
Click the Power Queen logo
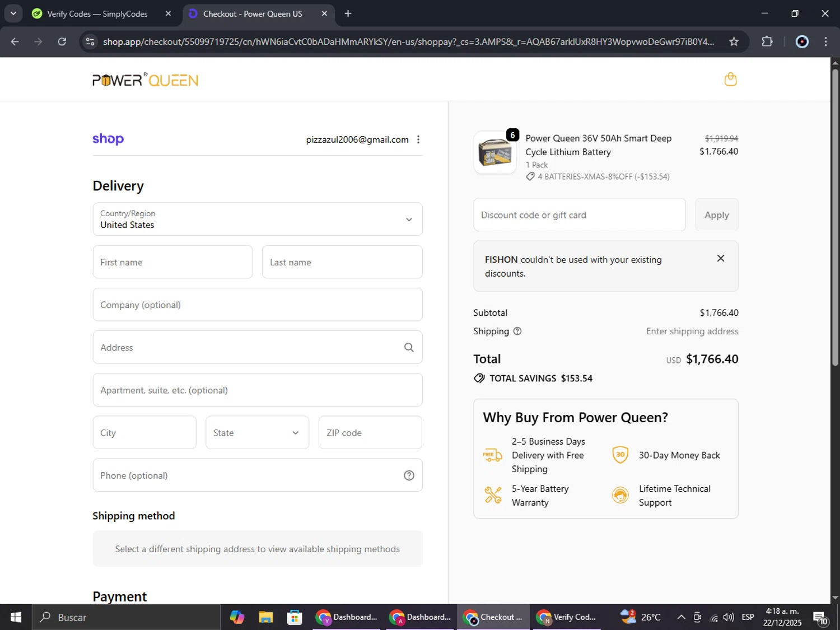[146, 80]
